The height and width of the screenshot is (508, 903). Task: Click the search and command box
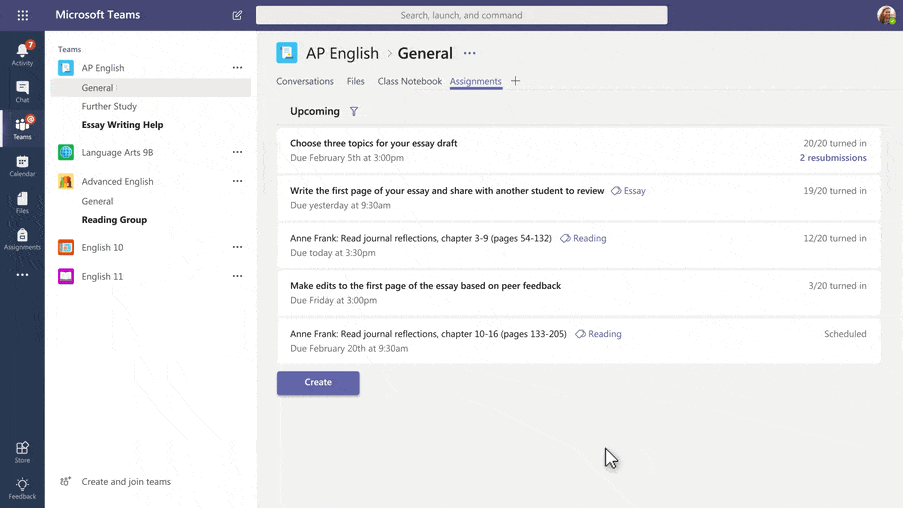click(x=461, y=15)
